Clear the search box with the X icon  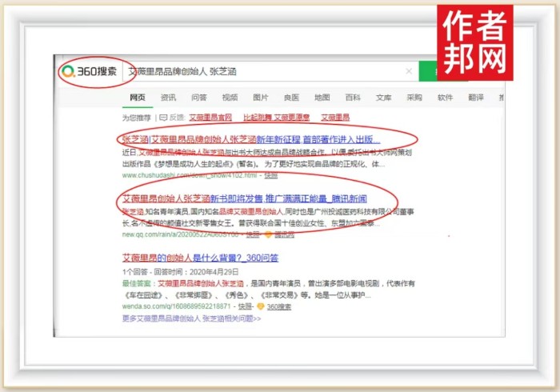[x=409, y=72]
